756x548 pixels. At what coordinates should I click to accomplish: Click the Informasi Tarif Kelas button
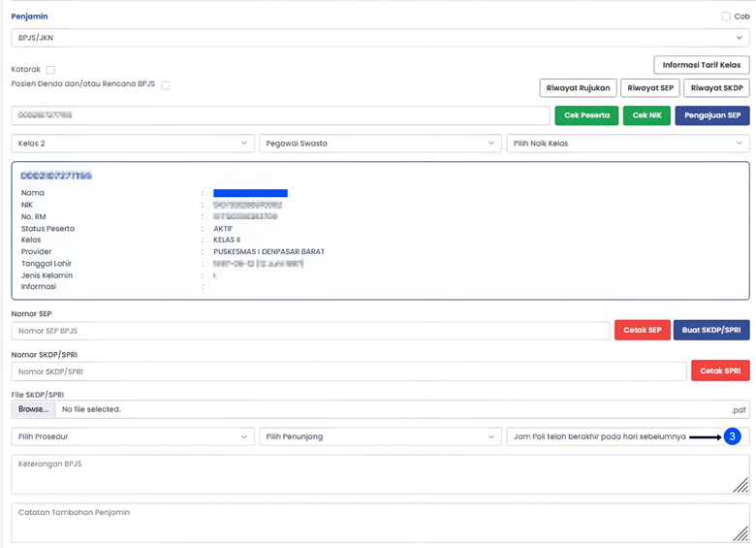(702, 65)
